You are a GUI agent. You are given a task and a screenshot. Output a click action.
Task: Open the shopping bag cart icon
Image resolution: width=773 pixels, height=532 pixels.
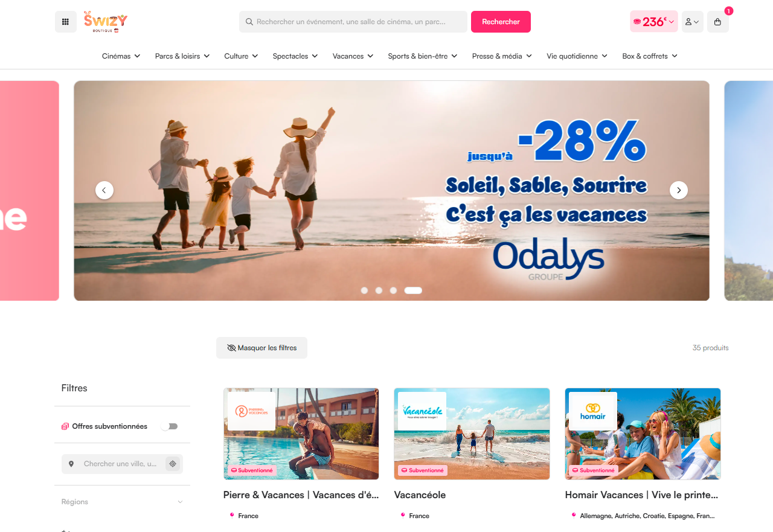point(717,22)
